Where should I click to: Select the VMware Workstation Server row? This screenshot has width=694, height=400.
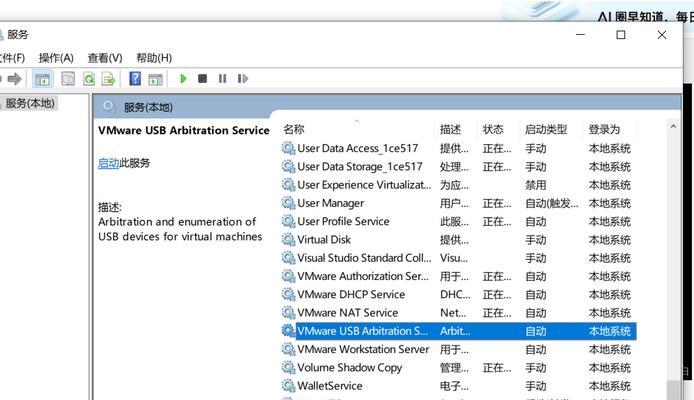click(x=459, y=349)
